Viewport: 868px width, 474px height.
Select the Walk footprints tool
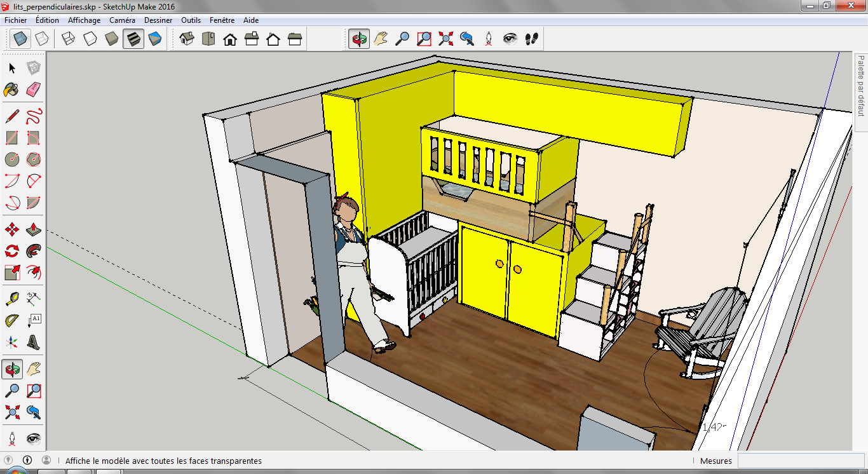532,39
